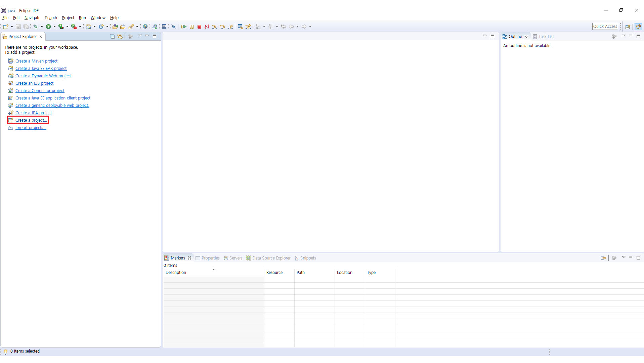Screen dimensions: 644x363
Task: Open Markers panel View Menu triangle
Action: click(x=624, y=257)
